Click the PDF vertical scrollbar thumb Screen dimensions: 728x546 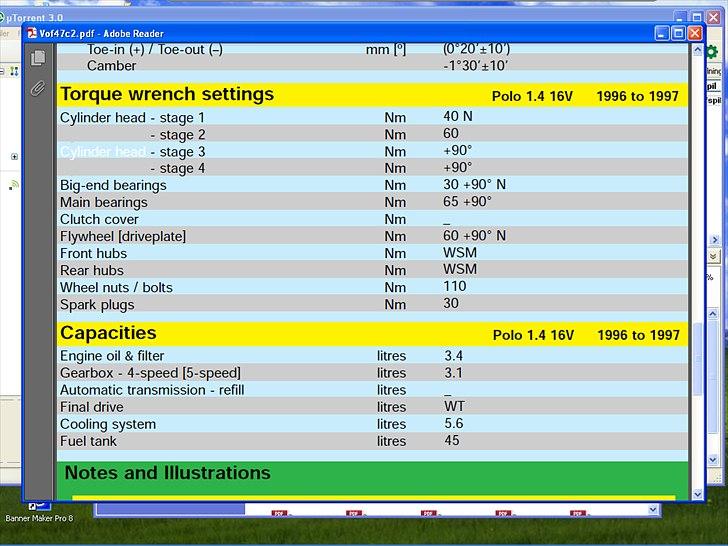point(697,360)
